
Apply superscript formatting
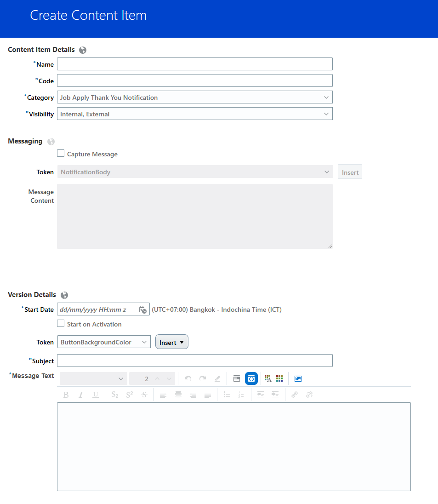130,395
